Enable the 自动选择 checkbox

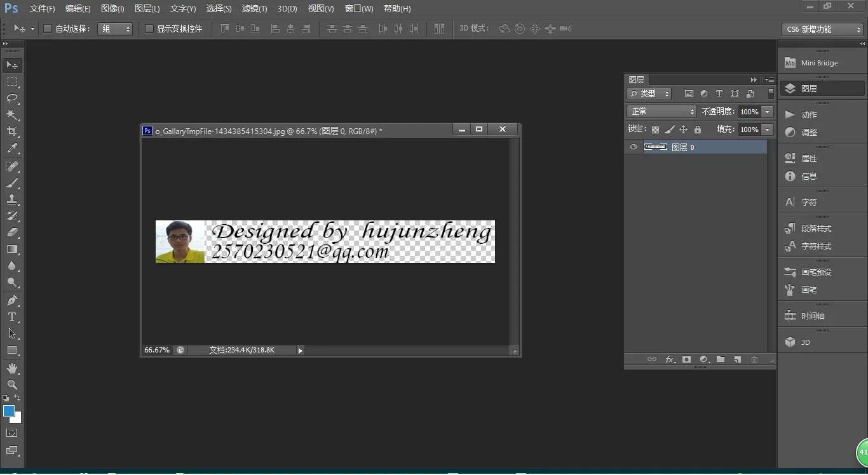pos(48,29)
